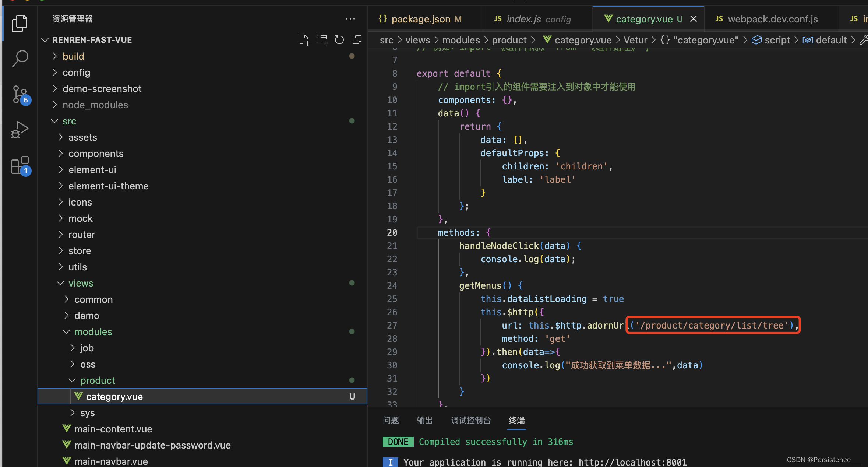Image resolution: width=868 pixels, height=467 pixels.
Task: Open the Explorer view in activity bar
Action: click(x=20, y=24)
